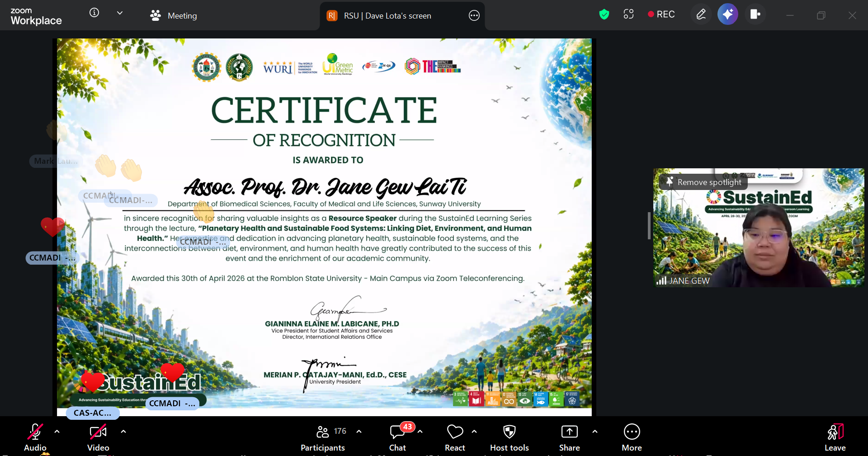The width and height of the screenshot is (868, 456).
Task: Unmute the microphone Audio button
Action: pos(35,437)
